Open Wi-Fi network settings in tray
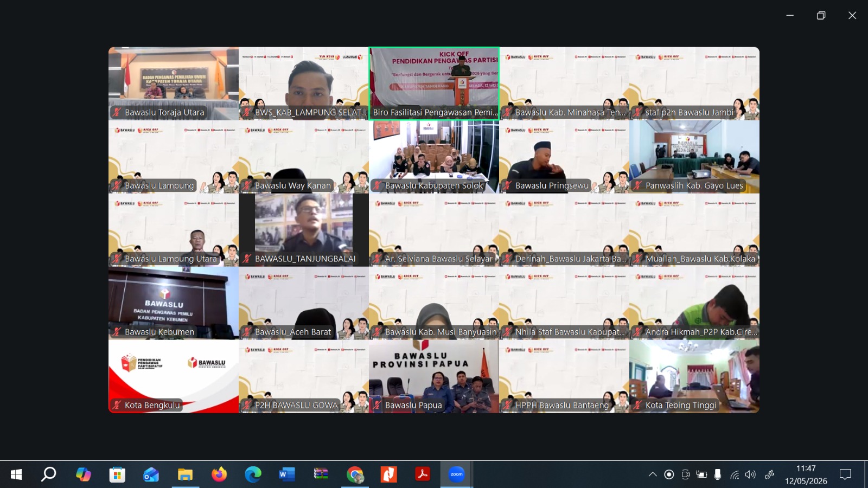868x488 pixels. pyautogui.click(x=735, y=474)
